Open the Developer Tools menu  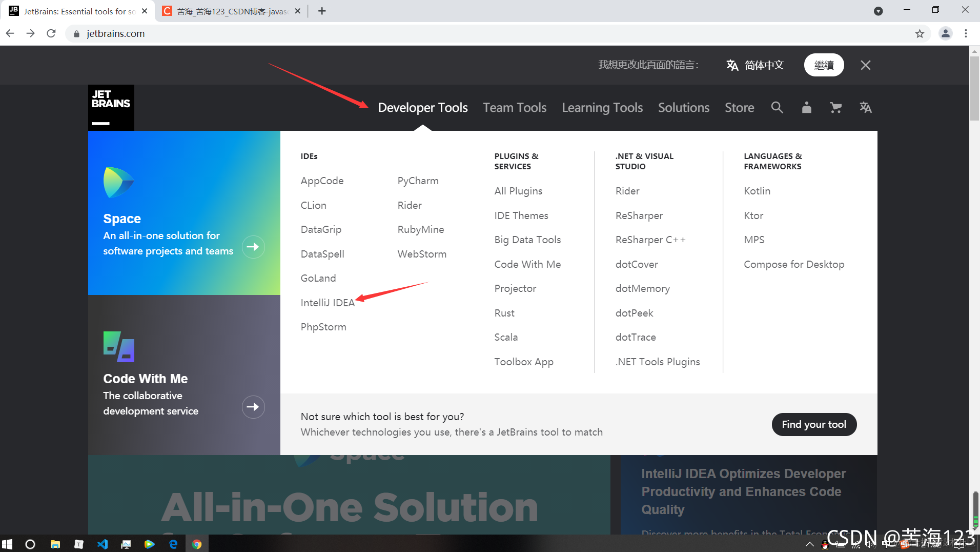click(x=423, y=108)
